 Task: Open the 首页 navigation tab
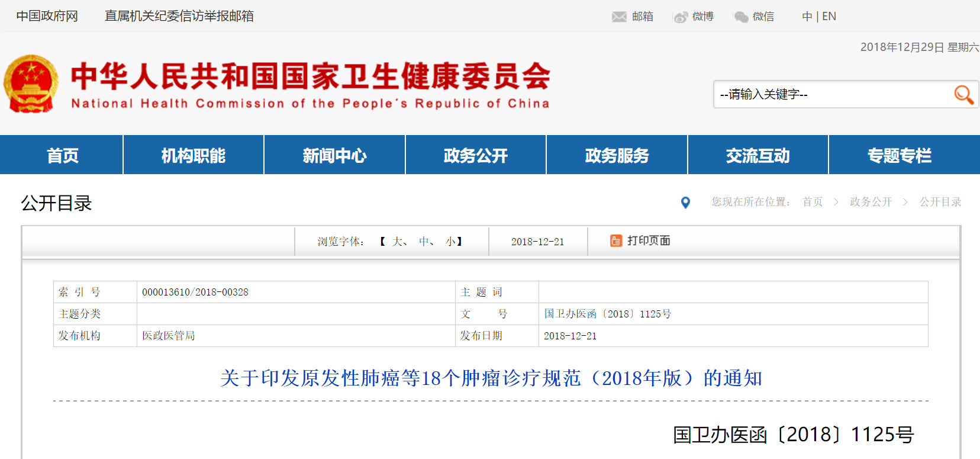point(62,155)
